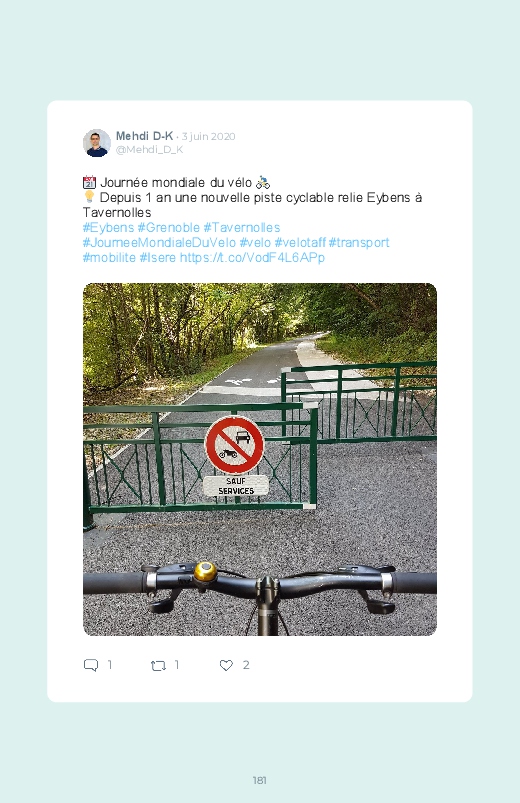Click the heart like icon
The width and height of the screenshot is (520, 803).
(226, 665)
